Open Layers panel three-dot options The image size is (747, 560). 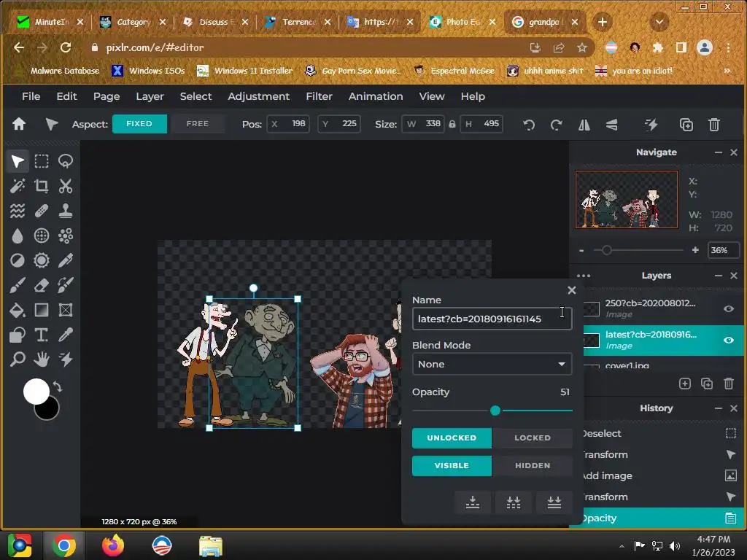click(584, 276)
